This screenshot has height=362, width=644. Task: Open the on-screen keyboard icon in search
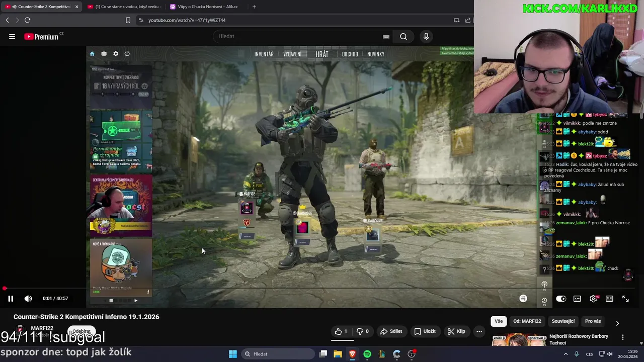pyautogui.click(x=386, y=36)
